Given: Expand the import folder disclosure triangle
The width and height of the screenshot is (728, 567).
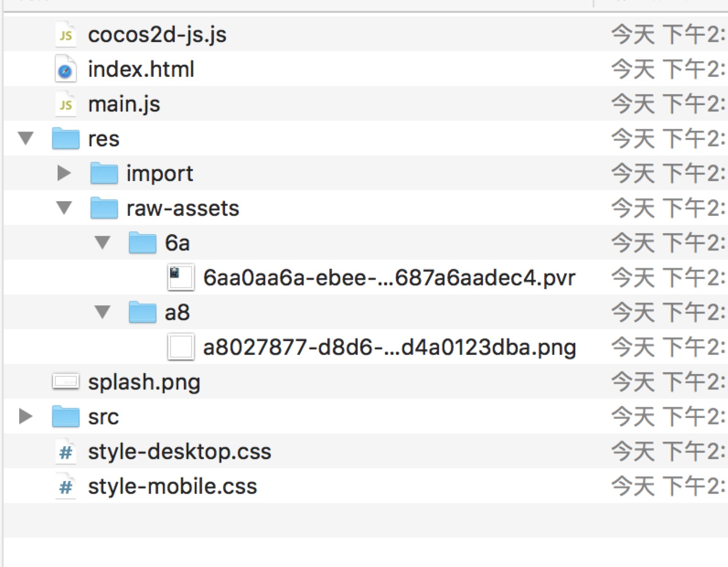Looking at the screenshot, I should [64, 173].
